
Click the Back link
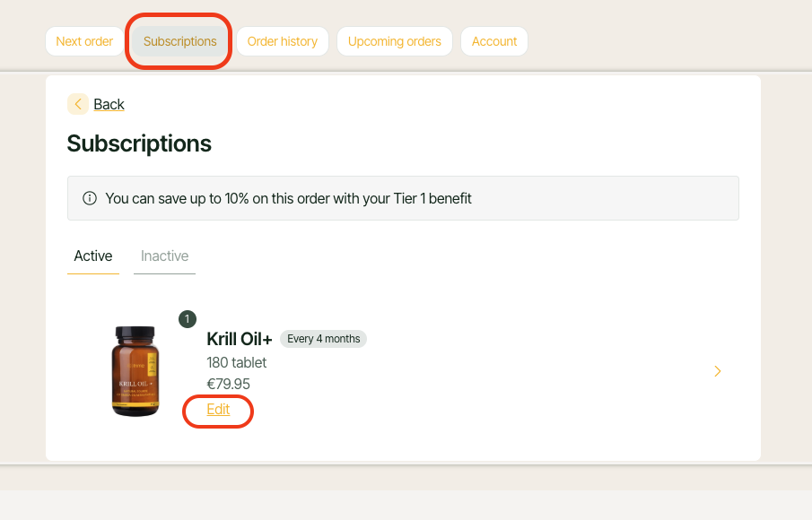point(109,105)
